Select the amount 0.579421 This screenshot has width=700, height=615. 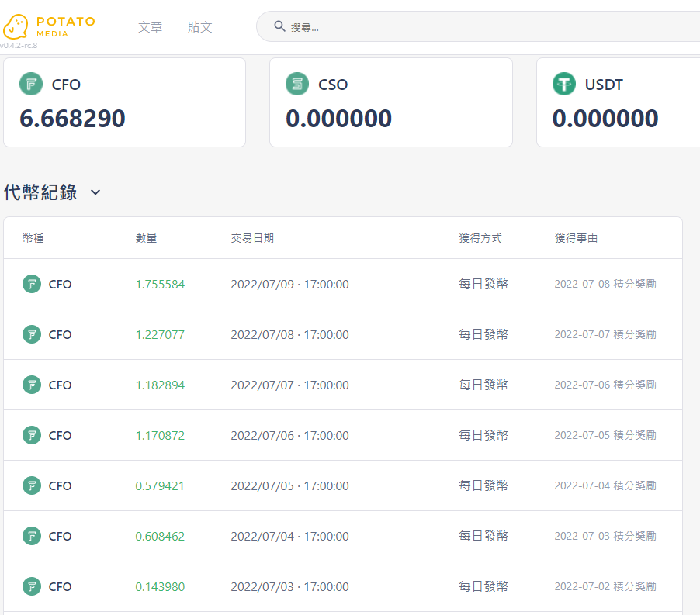click(161, 486)
